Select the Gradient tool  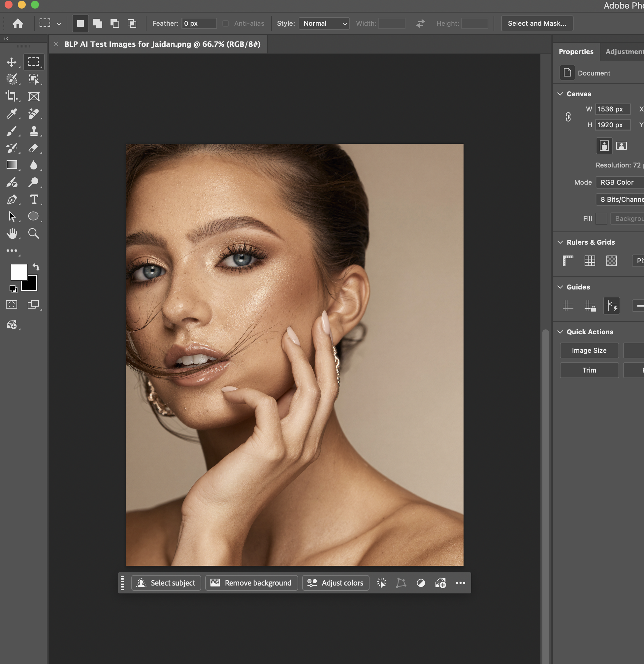12,165
